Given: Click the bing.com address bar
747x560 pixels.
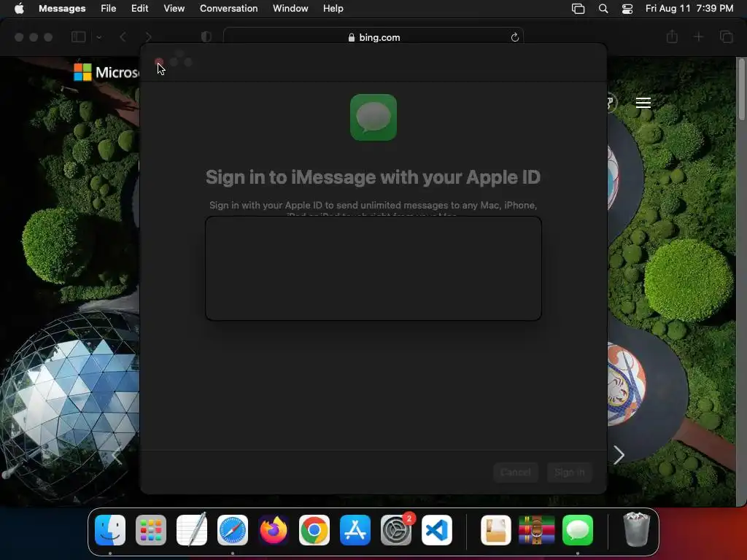Looking at the screenshot, I should 373,37.
